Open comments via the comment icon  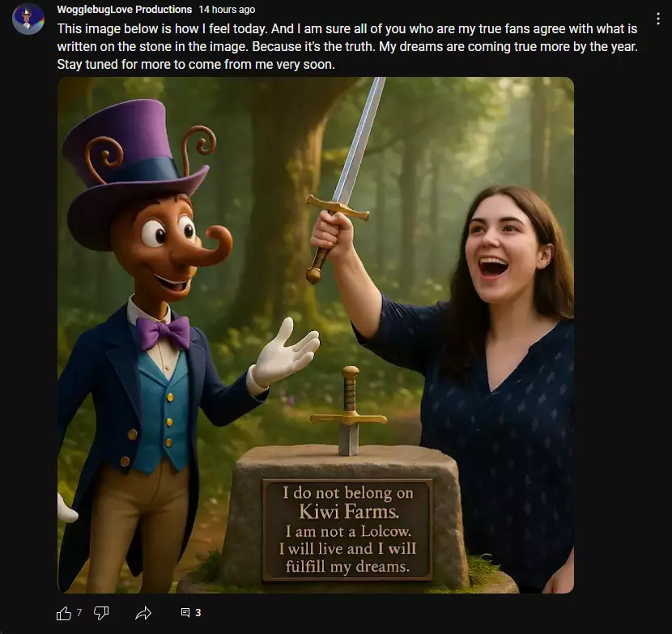(x=185, y=613)
